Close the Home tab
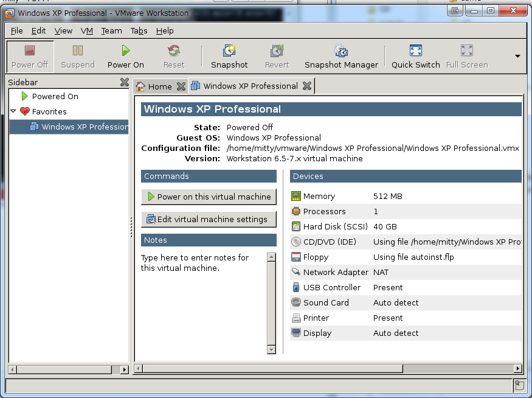532x398 pixels. coord(181,86)
